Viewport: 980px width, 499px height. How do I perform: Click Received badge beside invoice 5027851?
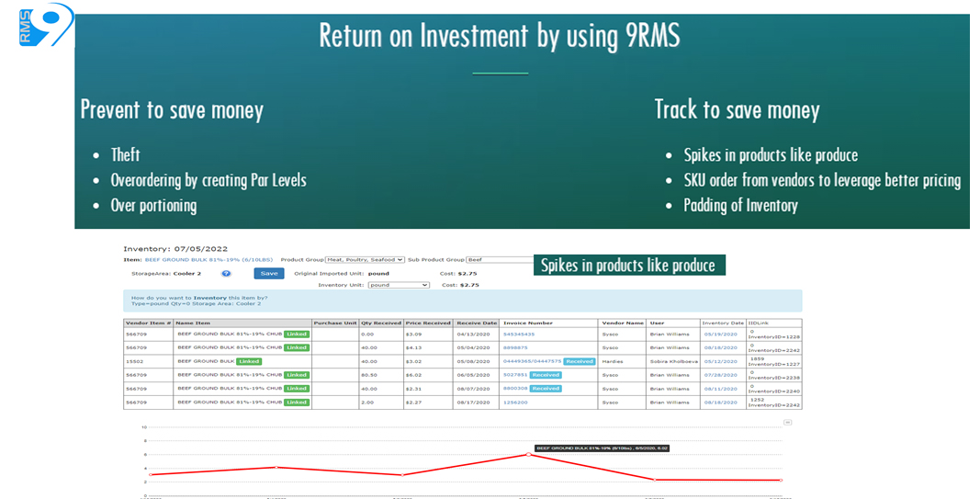[545, 375]
